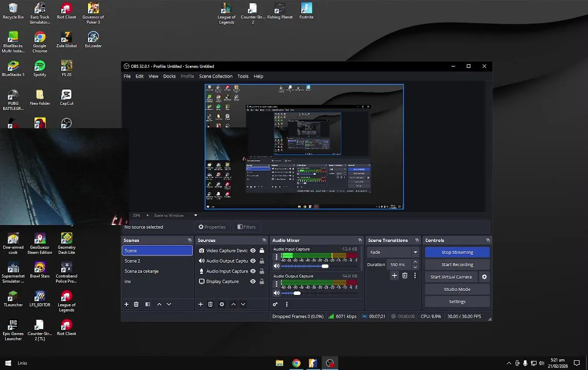Screen dimensions: 588x370
Task: Lock the Display Capture source
Action: tap(262, 282)
